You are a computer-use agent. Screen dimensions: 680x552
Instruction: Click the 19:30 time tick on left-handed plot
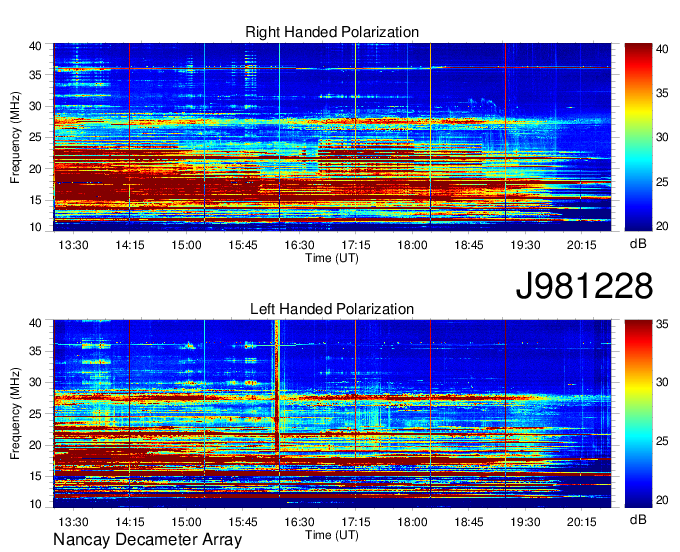[x=525, y=522]
